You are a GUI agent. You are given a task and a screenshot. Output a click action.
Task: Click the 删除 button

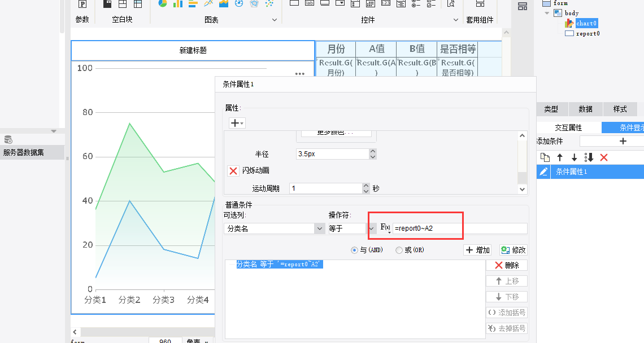pos(507,266)
